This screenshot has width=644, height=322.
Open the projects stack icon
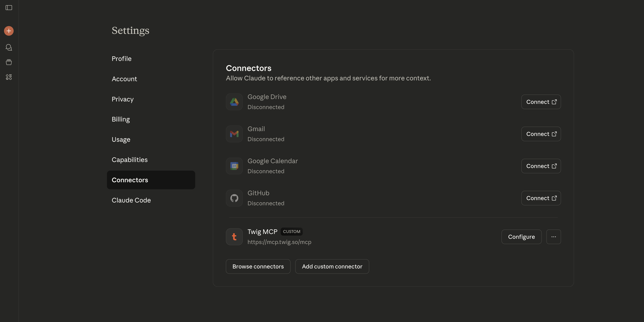click(x=9, y=62)
